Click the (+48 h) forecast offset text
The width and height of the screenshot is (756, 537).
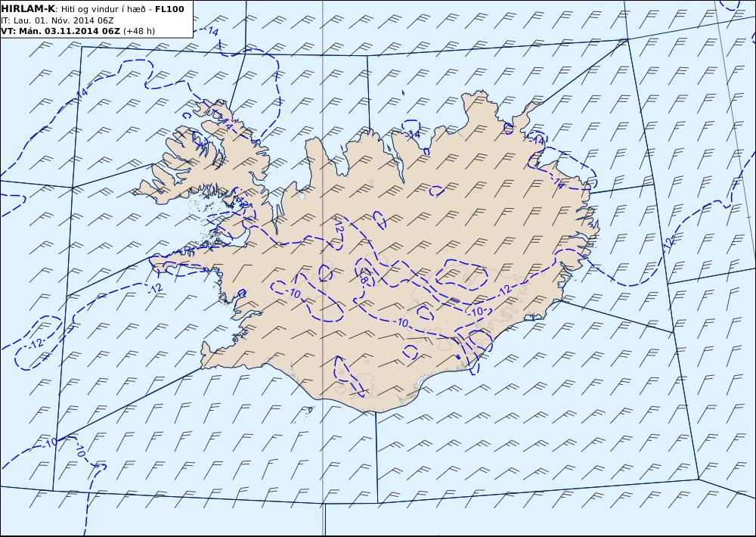point(139,31)
